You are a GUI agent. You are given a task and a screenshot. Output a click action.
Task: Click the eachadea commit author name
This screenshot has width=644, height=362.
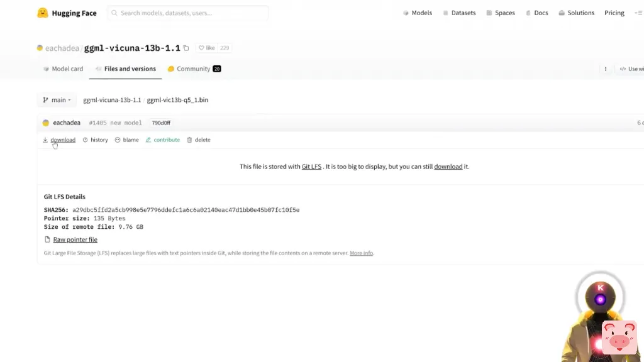click(x=67, y=123)
